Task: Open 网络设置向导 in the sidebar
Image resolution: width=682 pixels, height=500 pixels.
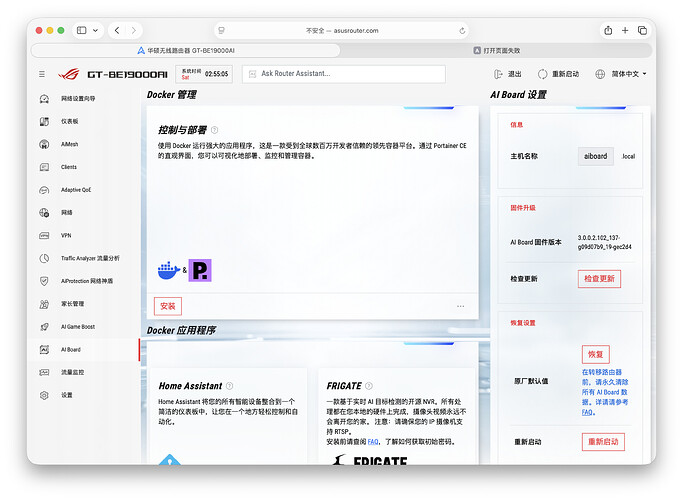Action: [x=78, y=99]
